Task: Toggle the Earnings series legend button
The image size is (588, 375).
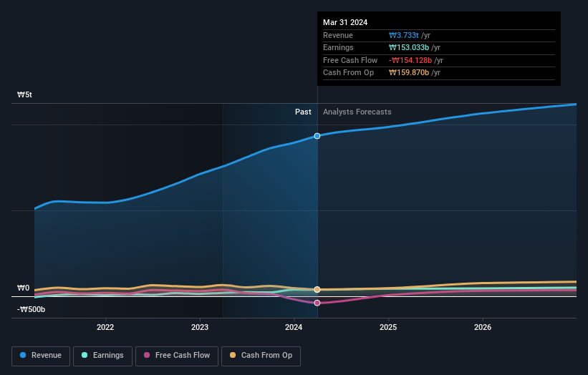Action: (102, 356)
